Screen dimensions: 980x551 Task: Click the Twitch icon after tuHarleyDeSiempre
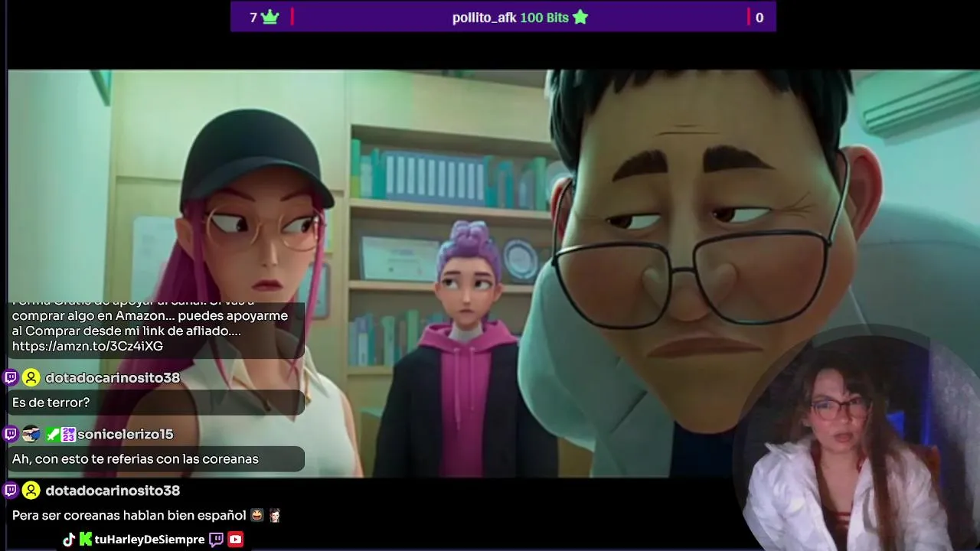tap(216, 540)
